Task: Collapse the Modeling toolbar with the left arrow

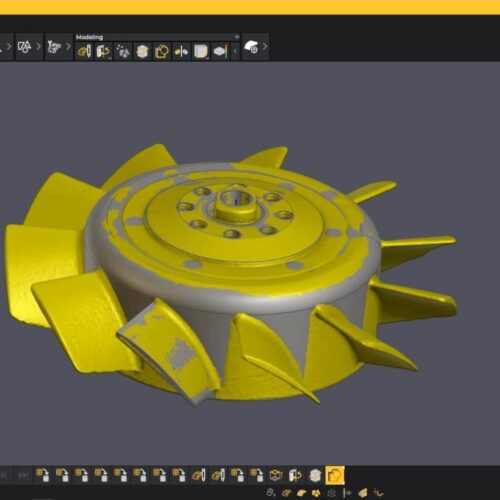Action: [235, 51]
